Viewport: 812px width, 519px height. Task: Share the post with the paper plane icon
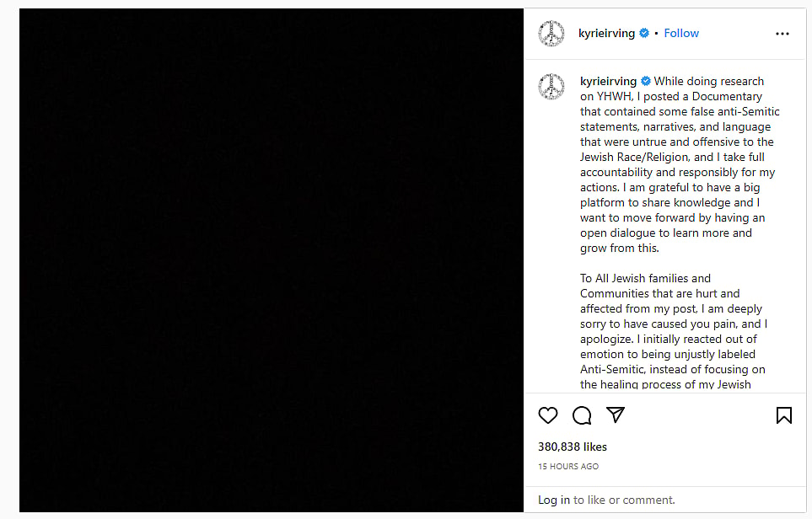[x=616, y=415]
